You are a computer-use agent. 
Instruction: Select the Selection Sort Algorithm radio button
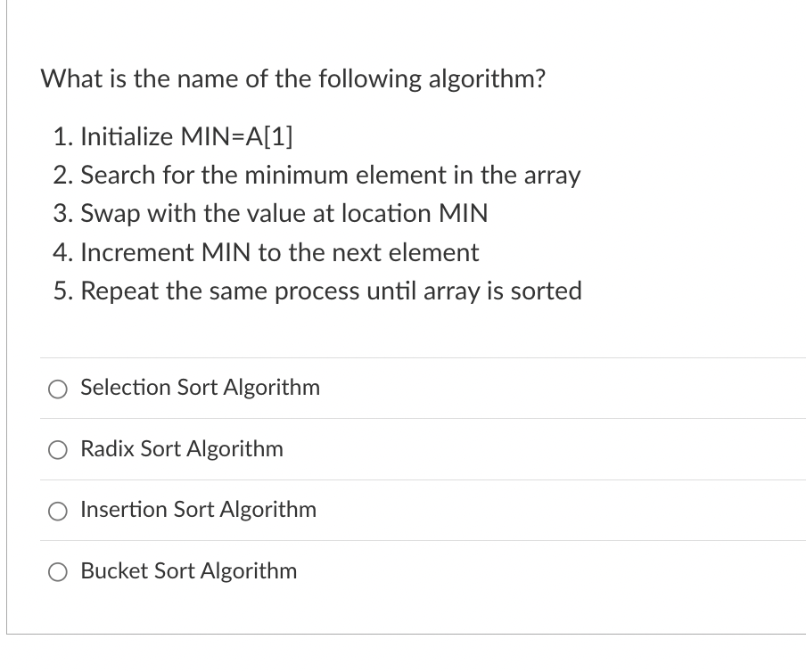pos(58,389)
